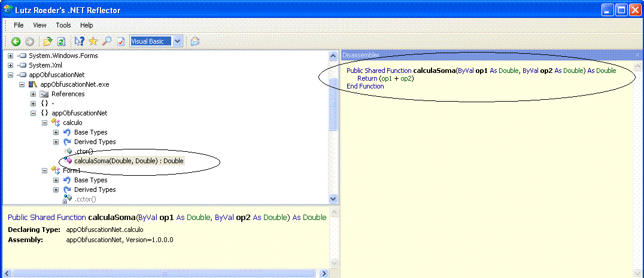The image size is (644, 278).
Task: Go back using the green Back arrow
Action: click(16, 41)
